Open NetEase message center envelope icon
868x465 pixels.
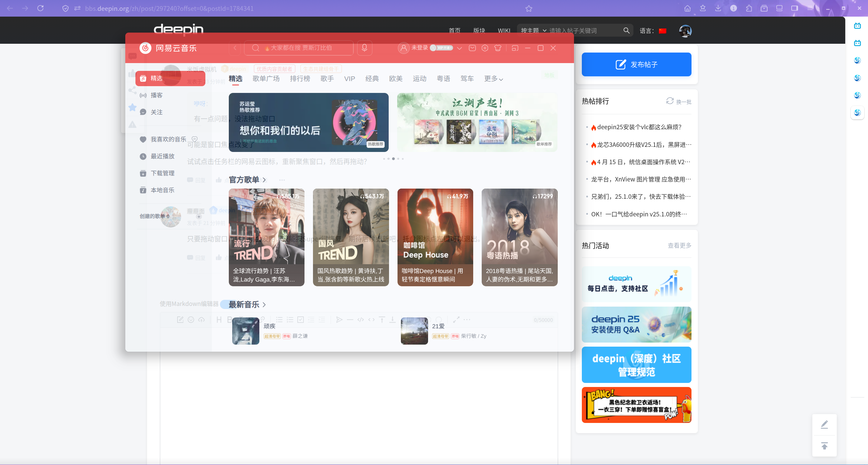pyautogui.click(x=472, y=48)
